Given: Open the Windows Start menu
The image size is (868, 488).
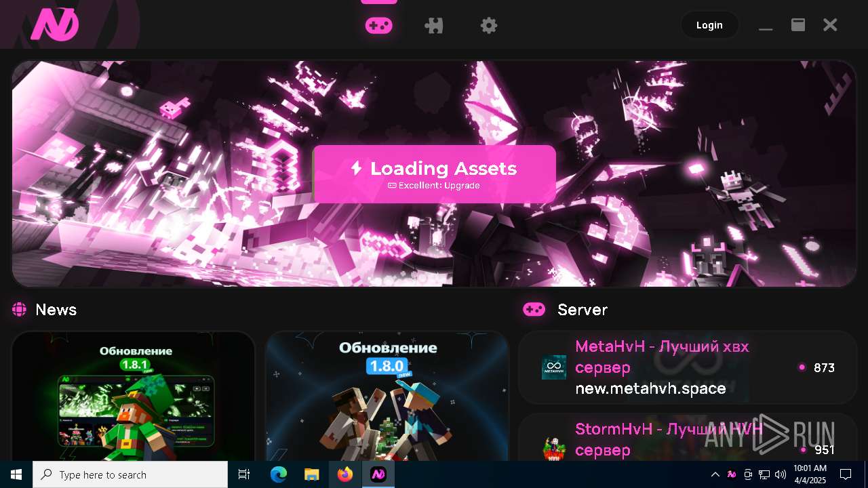Looking at the screenshot, I should point(16,474).
